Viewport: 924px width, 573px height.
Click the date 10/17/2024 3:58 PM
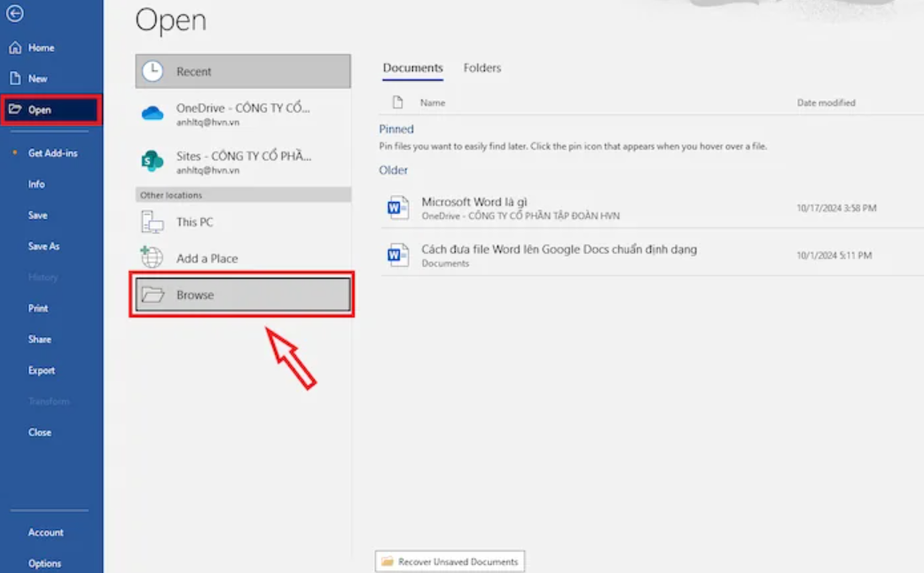tap(836, 208)
